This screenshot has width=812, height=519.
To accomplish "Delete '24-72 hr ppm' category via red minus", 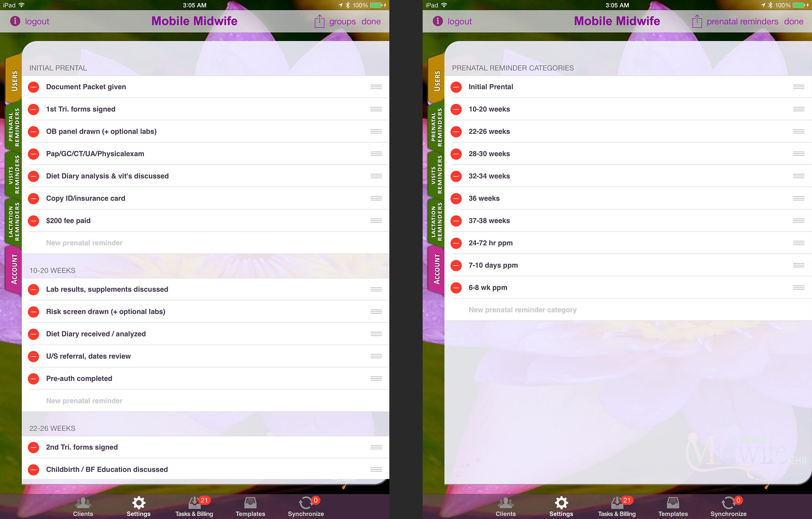I will click(456, 243).
